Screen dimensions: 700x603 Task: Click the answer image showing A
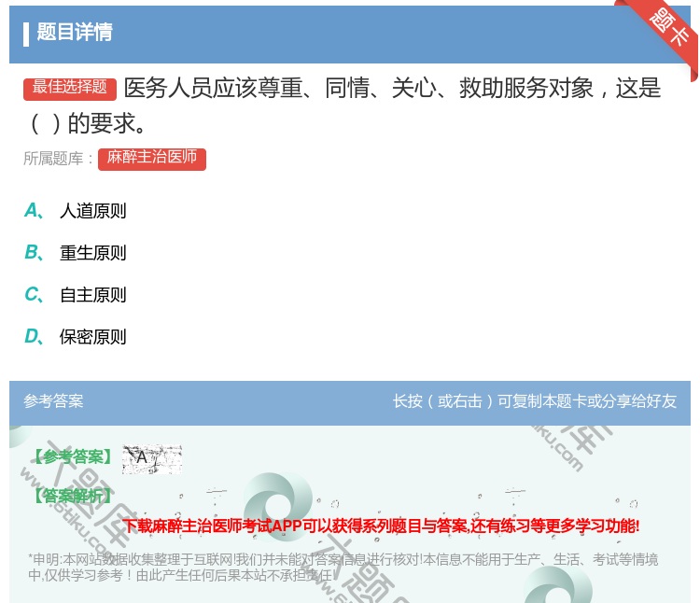[151, 457]
